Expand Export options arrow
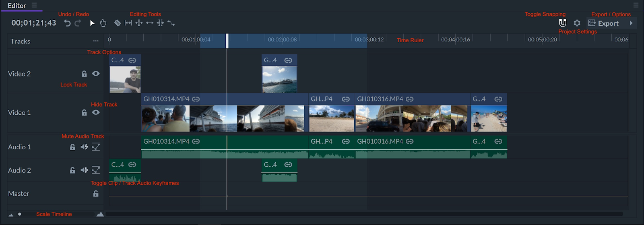Viewport: 644px width, 225px height. point(631,23)
